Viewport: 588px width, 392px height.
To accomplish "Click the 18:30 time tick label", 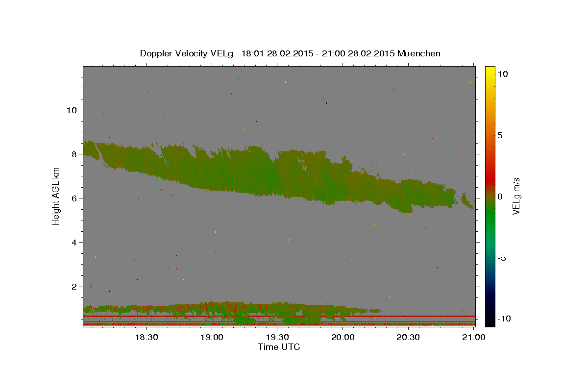I will [x=146, y=338].
